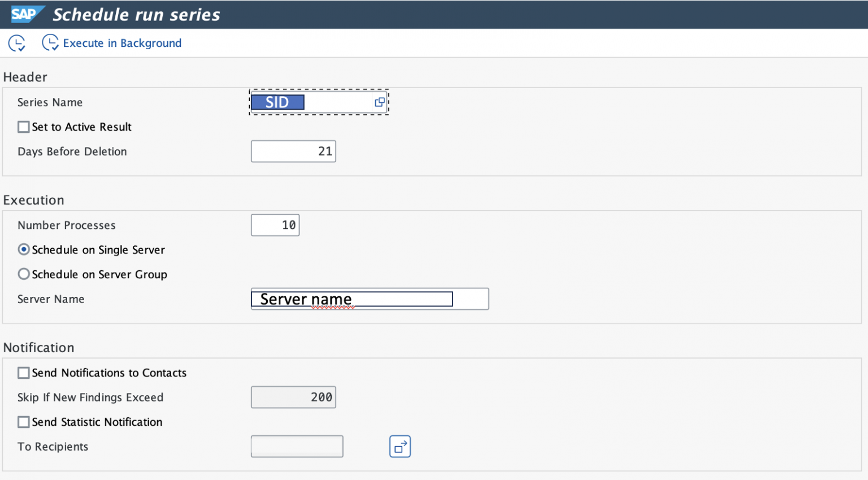The height and width of the screenshot is (480, 868).
Task: Select the Skip If New Findings Exceed field
Action: click(x=293, y=397)
